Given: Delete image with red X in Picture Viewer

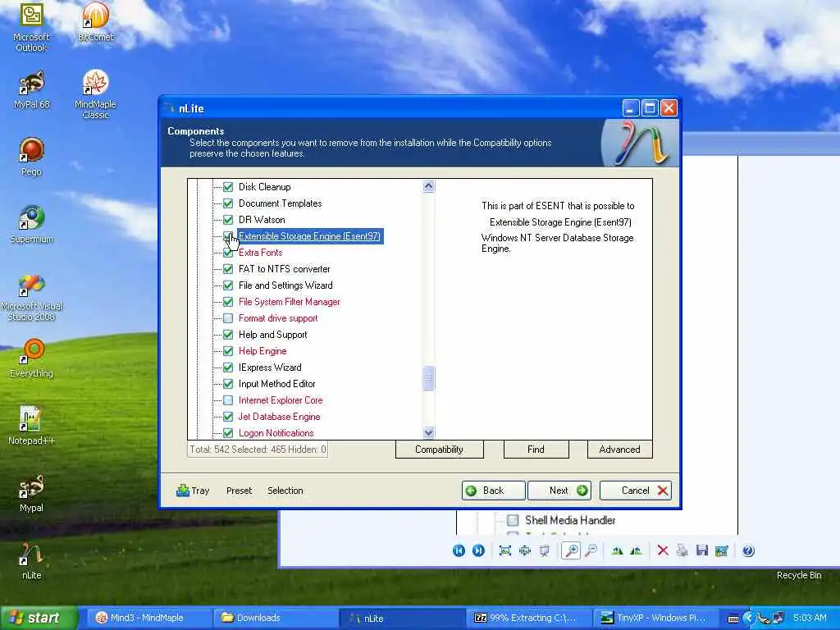Looking at the screenshot, I should pos(663,550).
